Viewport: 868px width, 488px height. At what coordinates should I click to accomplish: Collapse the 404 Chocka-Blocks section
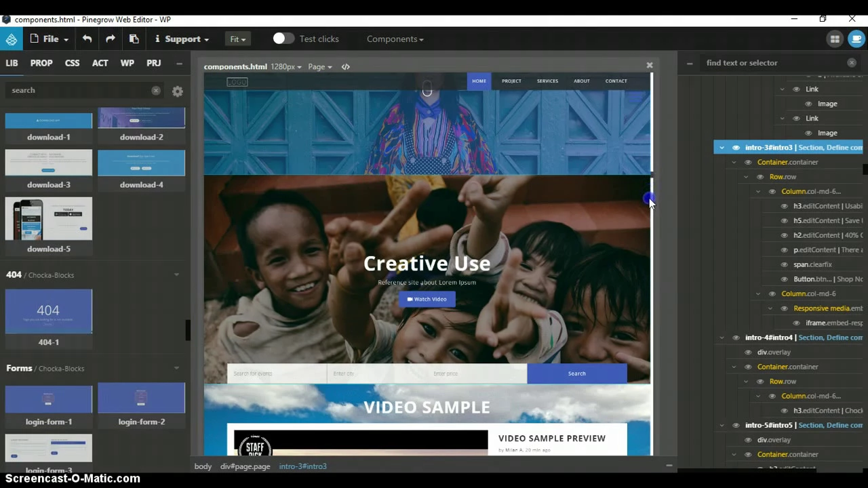176,274
